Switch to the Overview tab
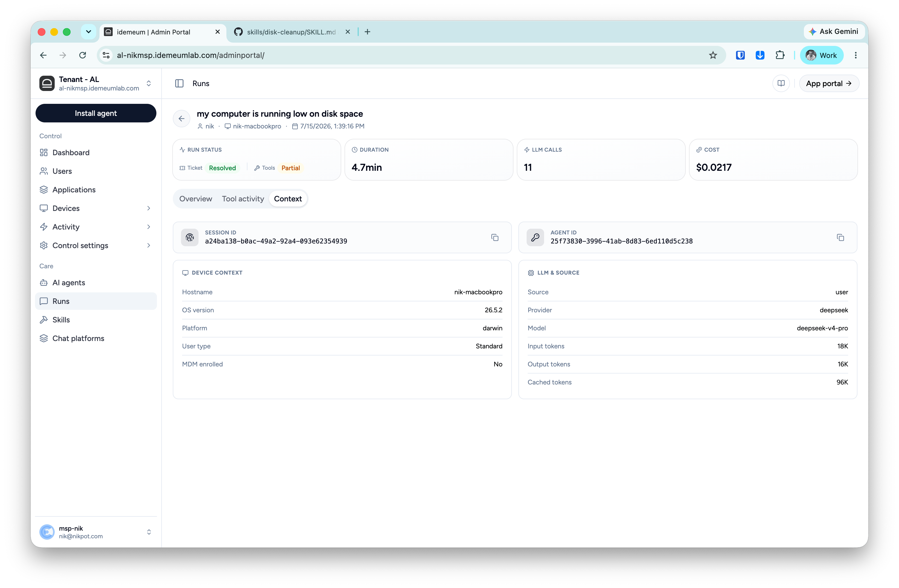Viewport: 899px width, 588px height. (x=196, y=199)
